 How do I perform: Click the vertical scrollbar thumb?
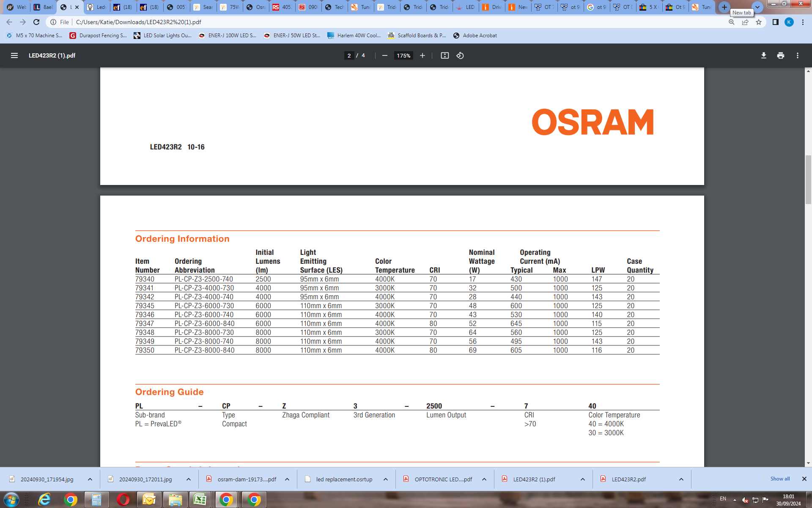click(808, 179)
